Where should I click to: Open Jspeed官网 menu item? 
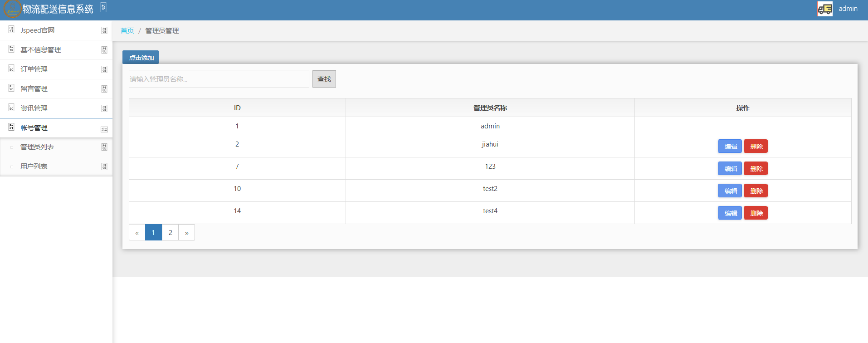56,30
